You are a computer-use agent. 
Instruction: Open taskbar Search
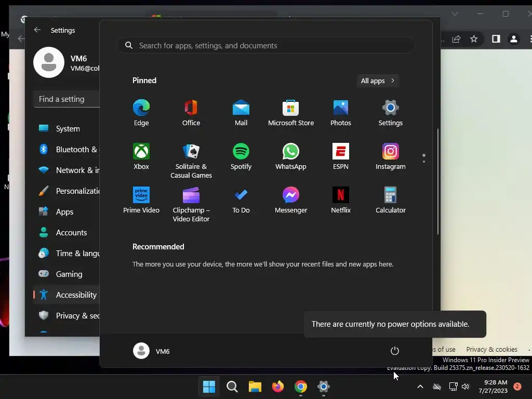click(232, 387)
